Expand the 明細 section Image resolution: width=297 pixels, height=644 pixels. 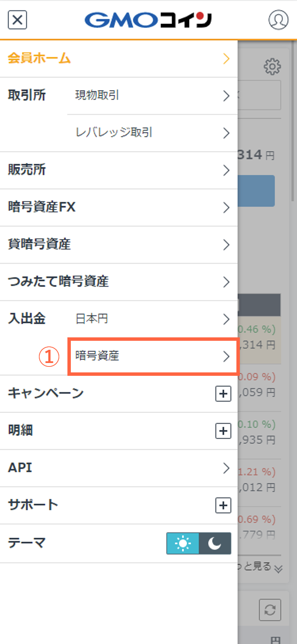(119, 431)
